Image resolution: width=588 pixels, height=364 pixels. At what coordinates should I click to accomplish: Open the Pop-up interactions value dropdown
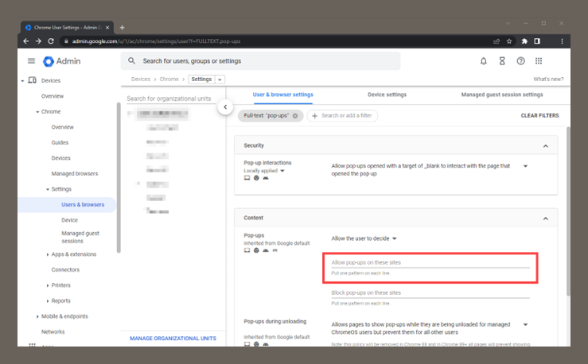tap(525, 166)
